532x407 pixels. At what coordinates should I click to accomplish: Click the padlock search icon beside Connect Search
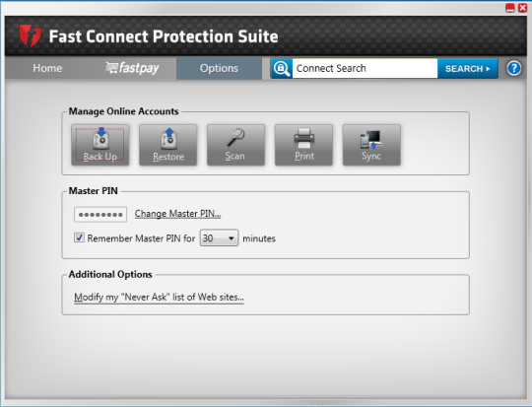click(x=281, y=68)
